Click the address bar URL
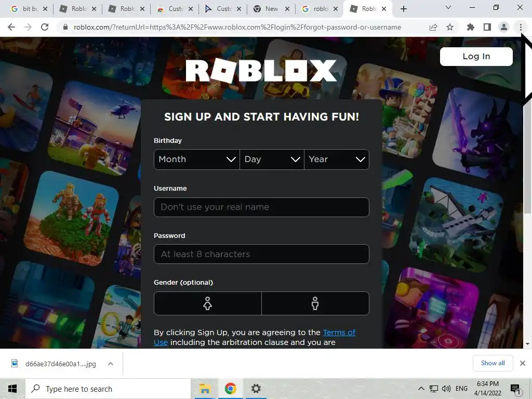Image resolution: width=532 pixels, height=399 pixels. pos(237,27)
